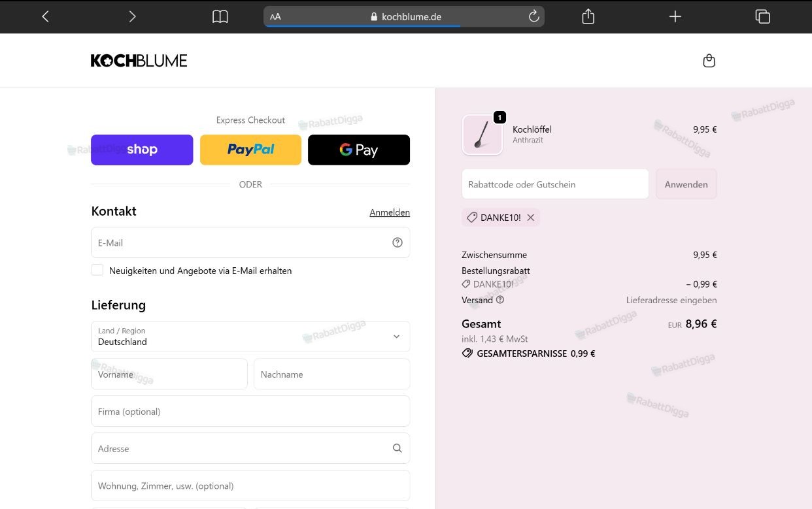Choose PayPal express checkout
The height and width of the screenshot is (509, 812).
(250, 150)
